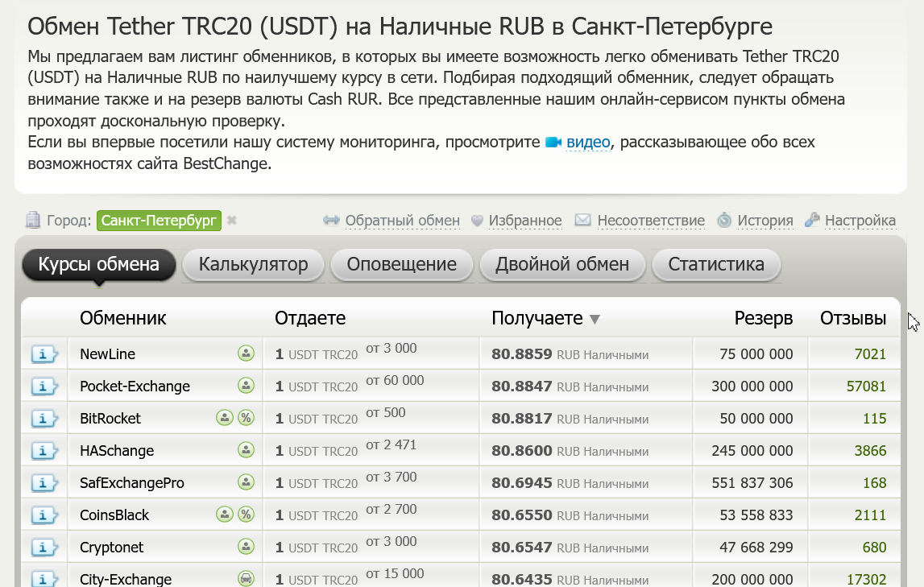Open the Статистика tab
Viewport: 924px width, 587px height.
(x=717, y=264)
